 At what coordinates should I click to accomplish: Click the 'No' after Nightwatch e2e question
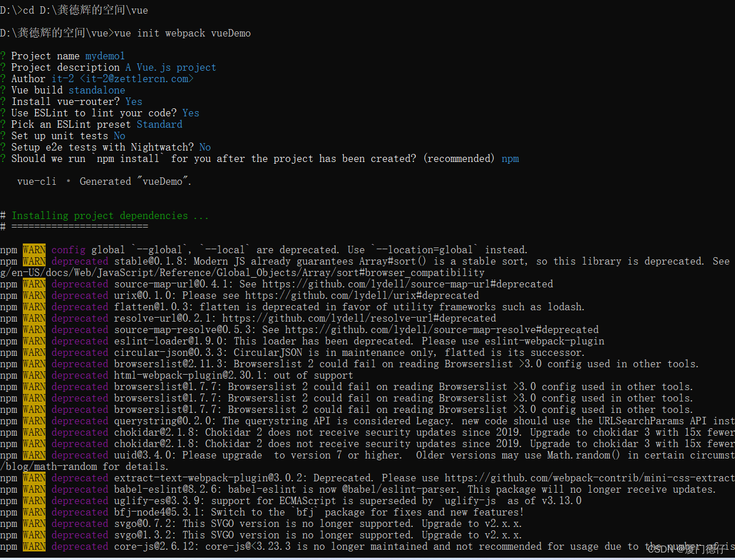pos(205,147)
